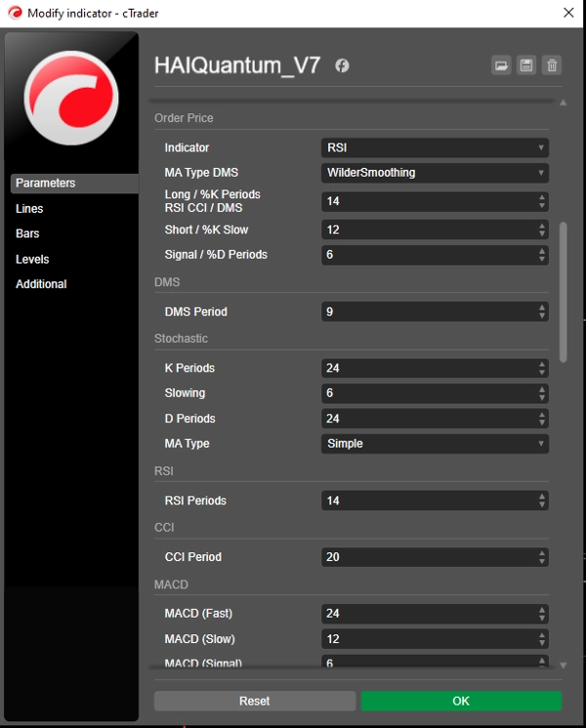This screenshot has height=728, width=586.
Task: Adjust the K Periods stepper arrows
Action: 542,368
